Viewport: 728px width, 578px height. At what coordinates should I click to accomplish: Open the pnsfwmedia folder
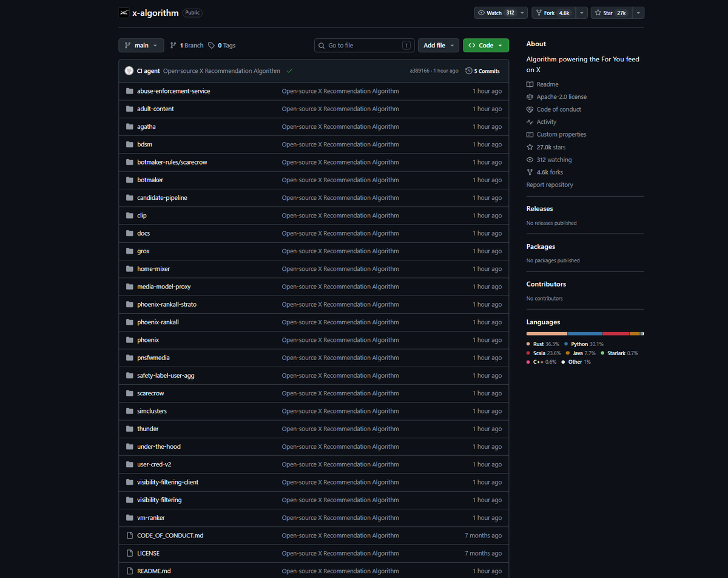pyautogui.click(x=153, y=358)
